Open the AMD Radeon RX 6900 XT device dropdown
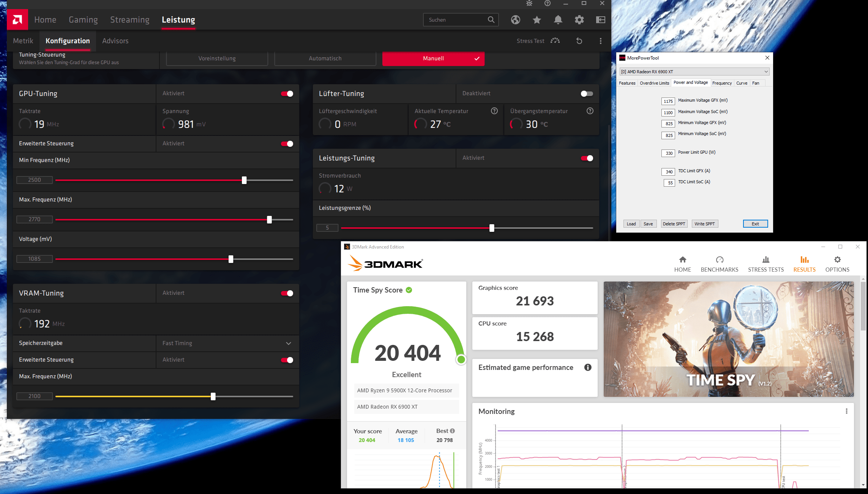This screenshot has width=868, height=494. pyautogui.click(x=694, y=72)
